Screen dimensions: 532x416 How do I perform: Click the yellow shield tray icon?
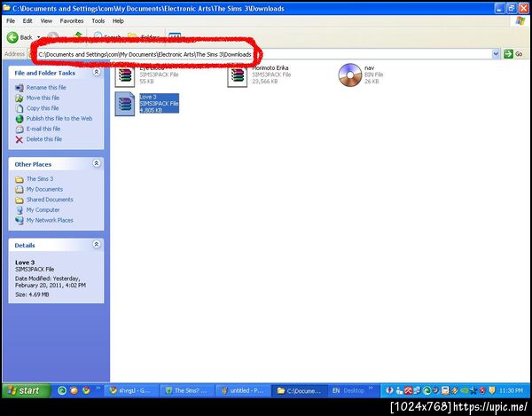(x=492, y=390)
